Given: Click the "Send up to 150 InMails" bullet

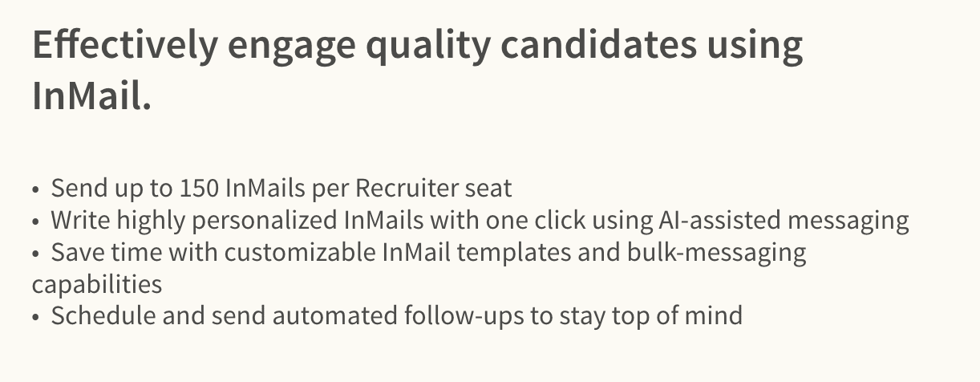Looking at the screenshot, I should 281,189.
